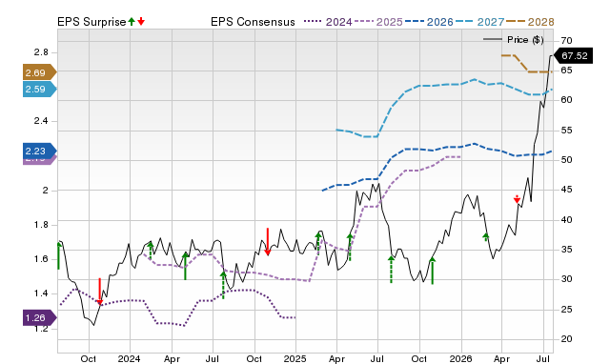Click the Apr label following 2026
The height and width of the screenshot is (364, 610).
(502, 358)
